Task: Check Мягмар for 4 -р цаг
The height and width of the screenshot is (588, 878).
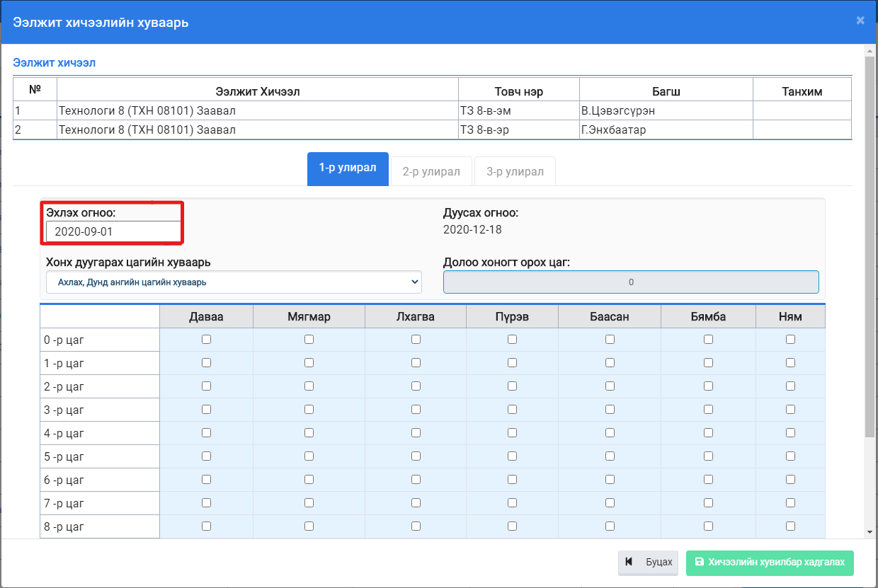Action: coord(309,433)
